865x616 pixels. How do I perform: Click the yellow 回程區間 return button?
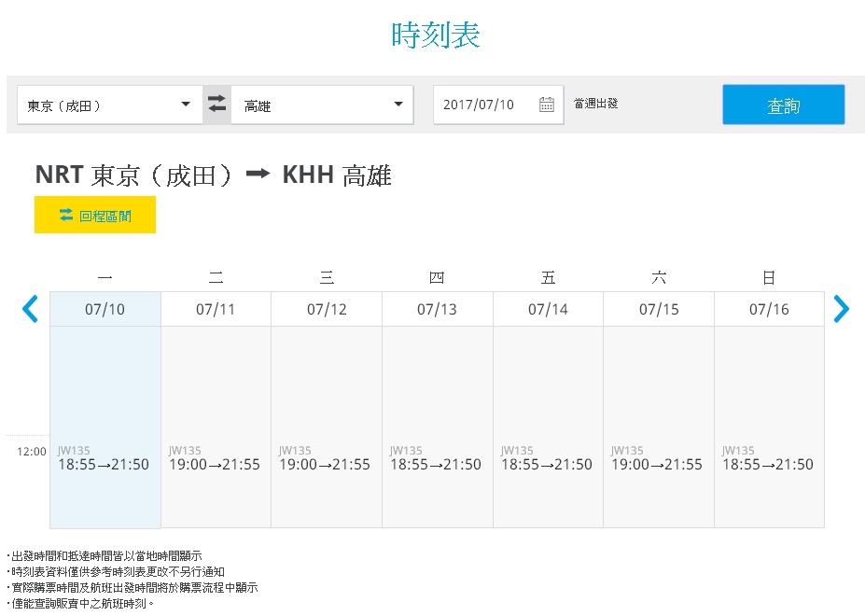point(95,215)
